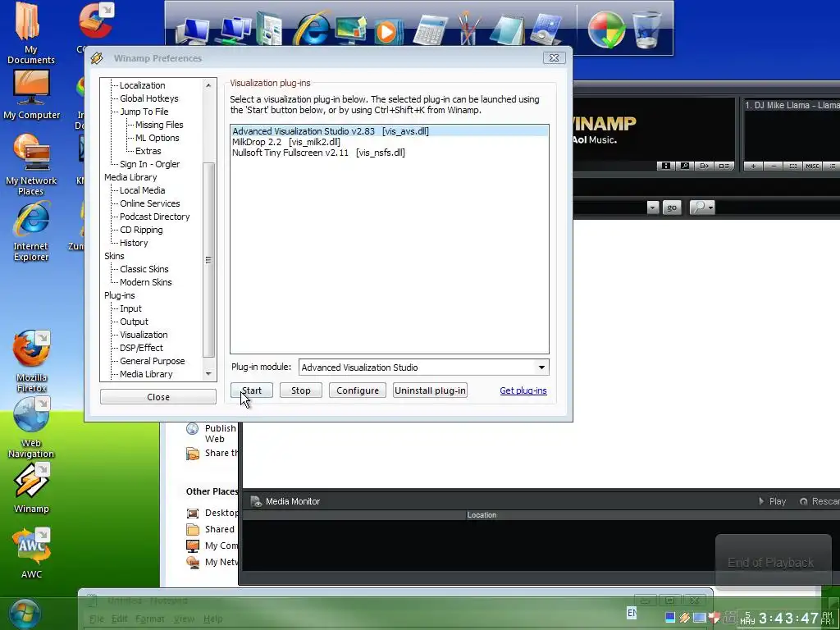Select Nullsoft Tiny Fullscreen v2.11 plug-in
This screenshot has height=630, width=840.
pyautogui.click(x=390, y=153)
